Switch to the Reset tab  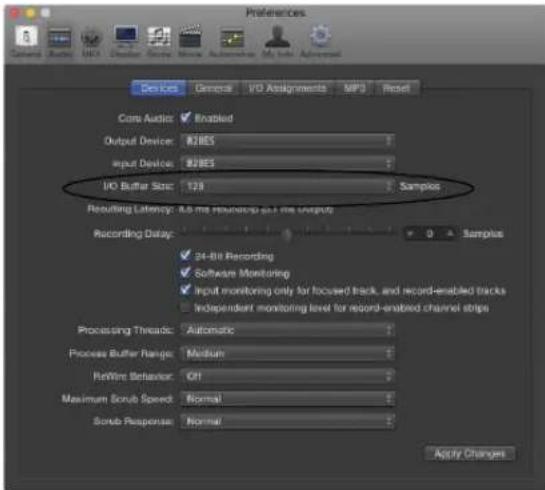[396, 88]
